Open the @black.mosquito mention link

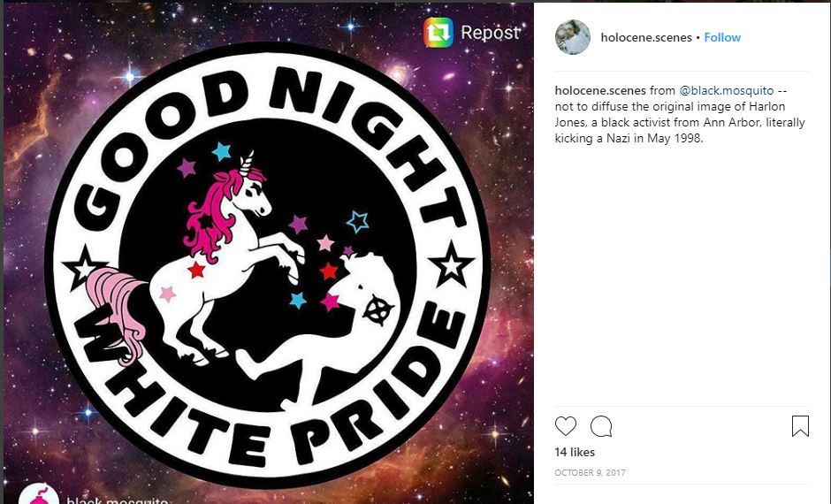(x=727, y=90)
